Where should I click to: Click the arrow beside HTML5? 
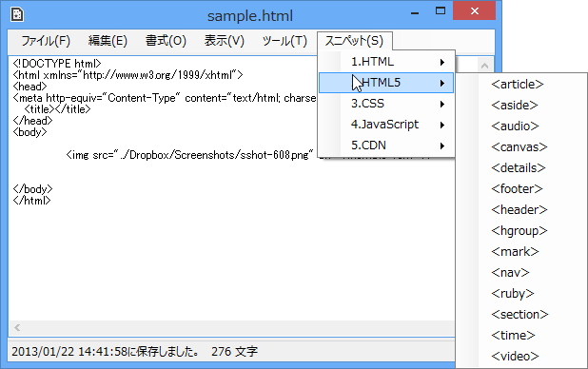click(442, 84)
